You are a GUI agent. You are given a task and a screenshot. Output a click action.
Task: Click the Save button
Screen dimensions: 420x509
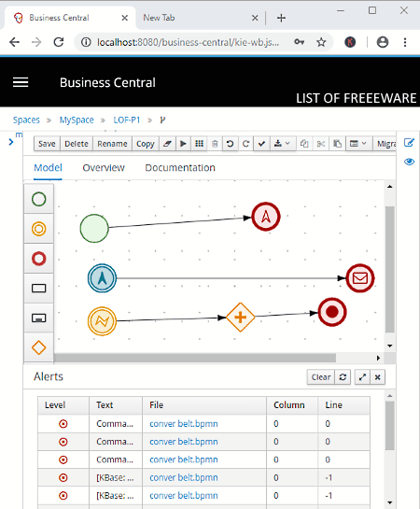[47, 144]
